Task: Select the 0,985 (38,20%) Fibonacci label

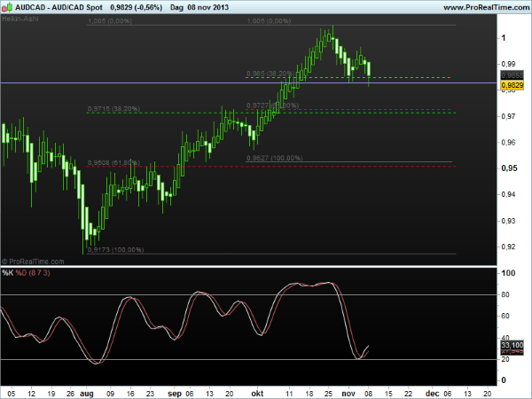Action: tap(270, 74)
